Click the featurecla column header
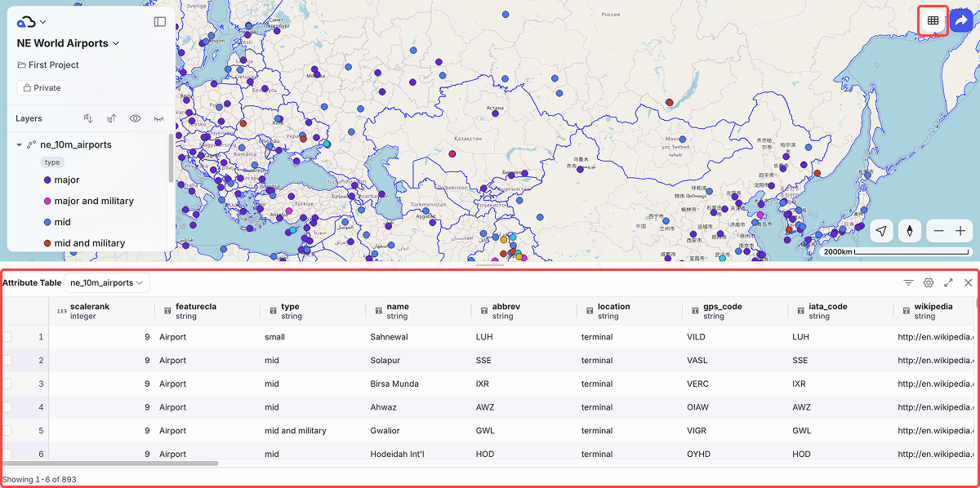The height and width of the screenshot is (488, 980). [207, 311]
